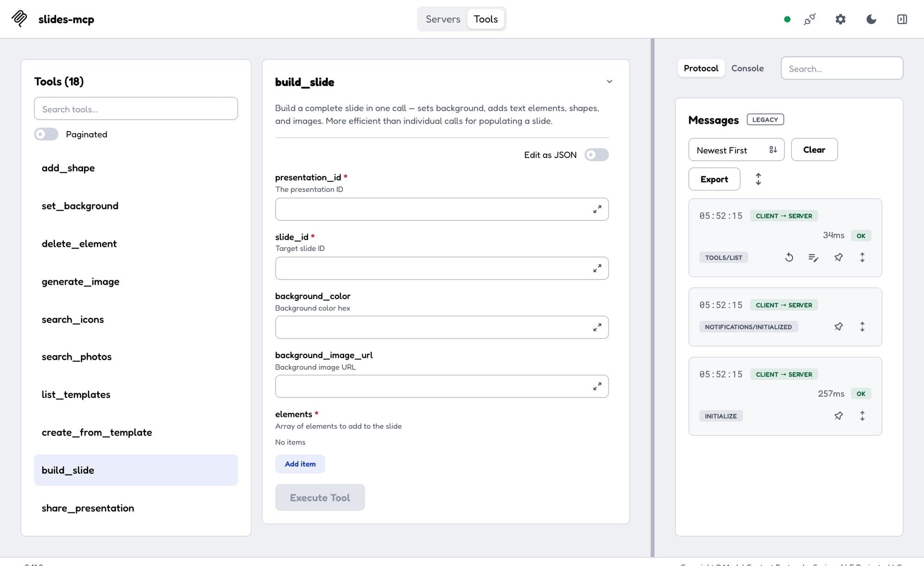Select the share_presentation tool

click(x=136, y=508)
